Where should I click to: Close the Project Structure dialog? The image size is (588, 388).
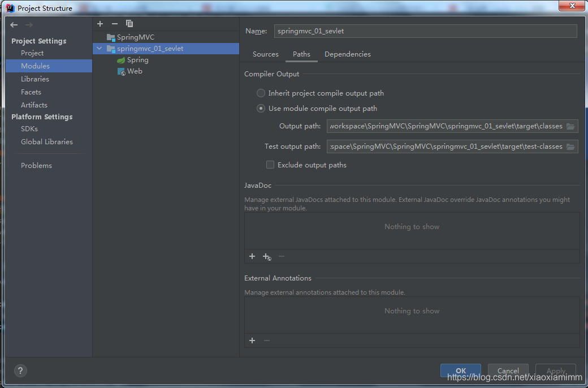tap(572, 6)
